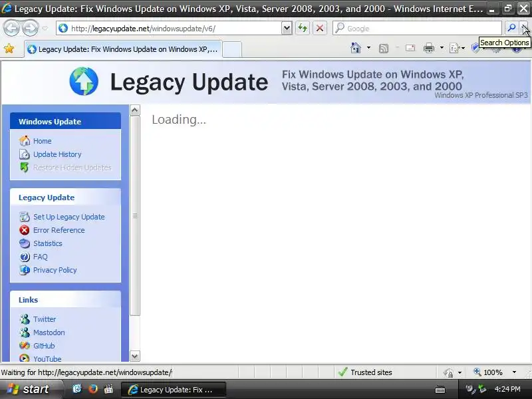This screenshot has height=399, width=532.
Task: Open Twitter link in Links panel
Action: point(45,319)
